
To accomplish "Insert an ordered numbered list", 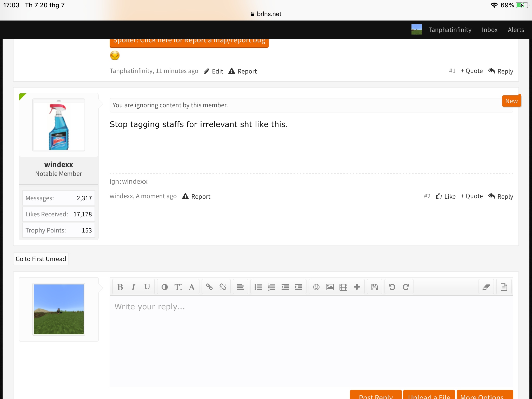I will [x=272, y=287].
